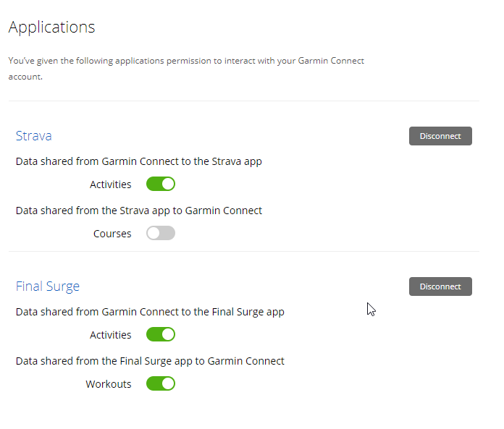Open the Final Surge app link

click(48, 286)
